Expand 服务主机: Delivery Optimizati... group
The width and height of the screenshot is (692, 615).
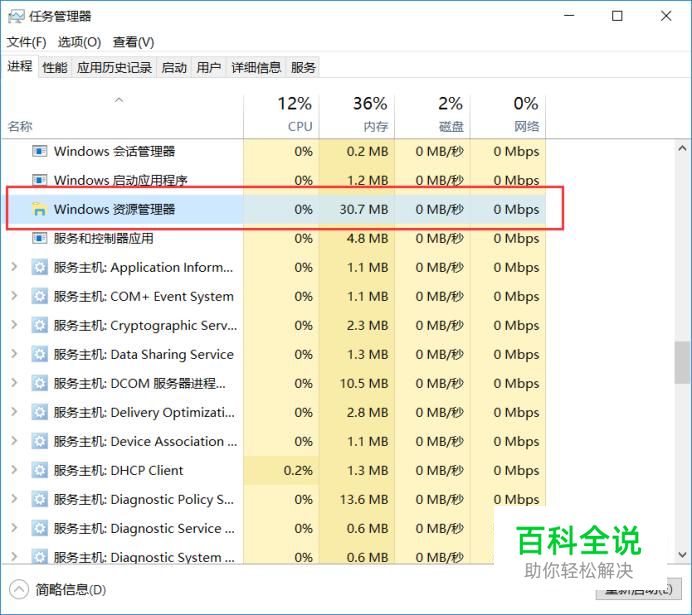point(14,412)
